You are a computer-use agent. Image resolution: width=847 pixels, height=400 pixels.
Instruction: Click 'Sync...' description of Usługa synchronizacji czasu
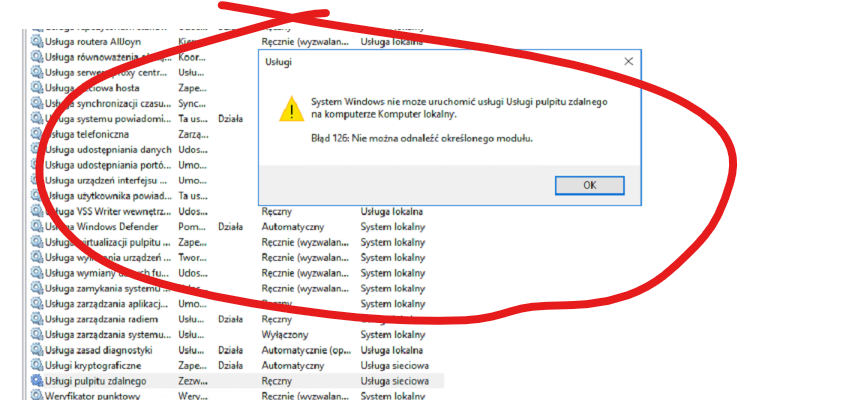(192, 103)
